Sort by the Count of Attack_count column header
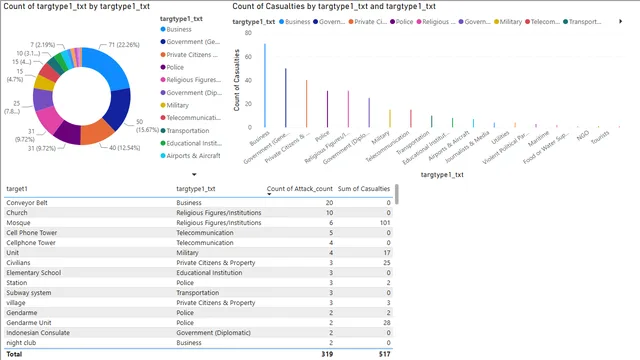 pyautogui.click(x=300, y=189)
